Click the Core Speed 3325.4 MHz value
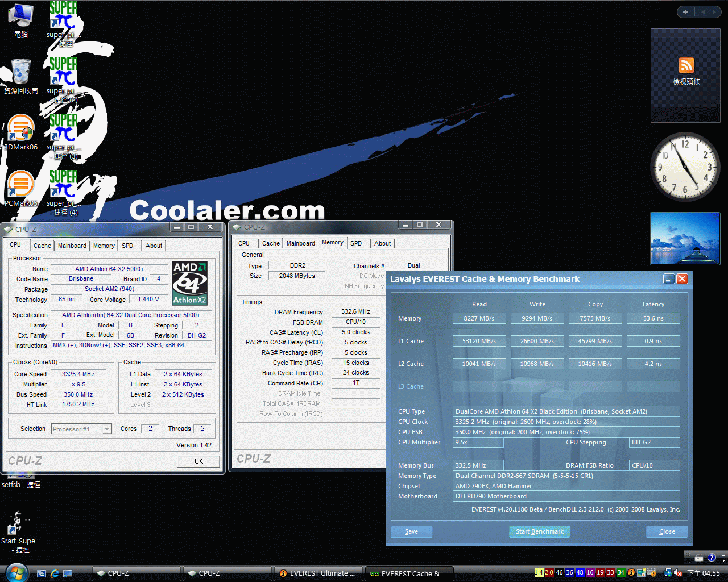The height and width of the screenshot is (582, 728). 78,374
